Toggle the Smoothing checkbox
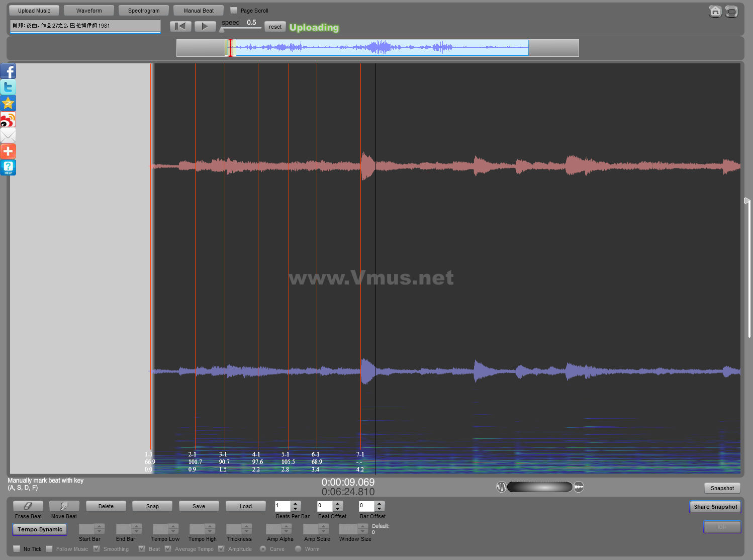 [97, 549]
